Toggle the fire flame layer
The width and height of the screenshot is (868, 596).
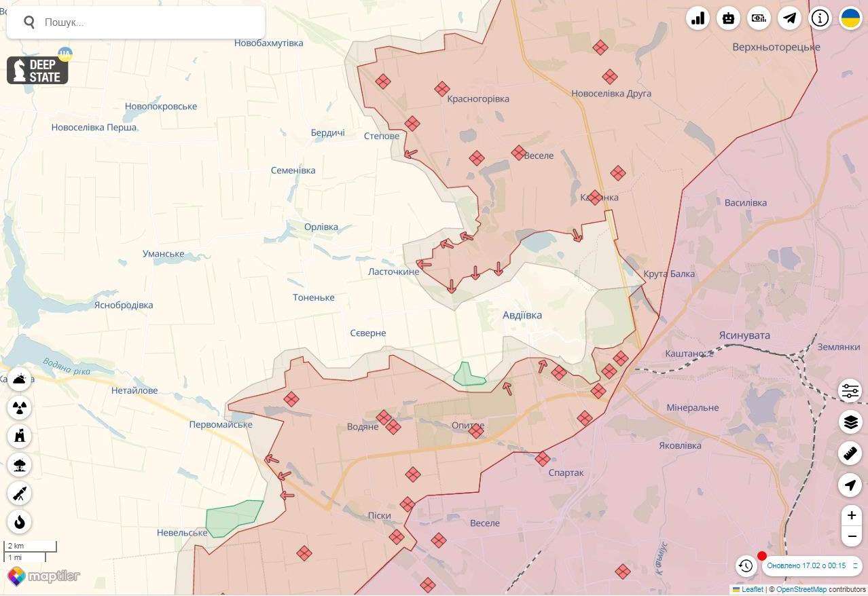(x=20, y=522)
